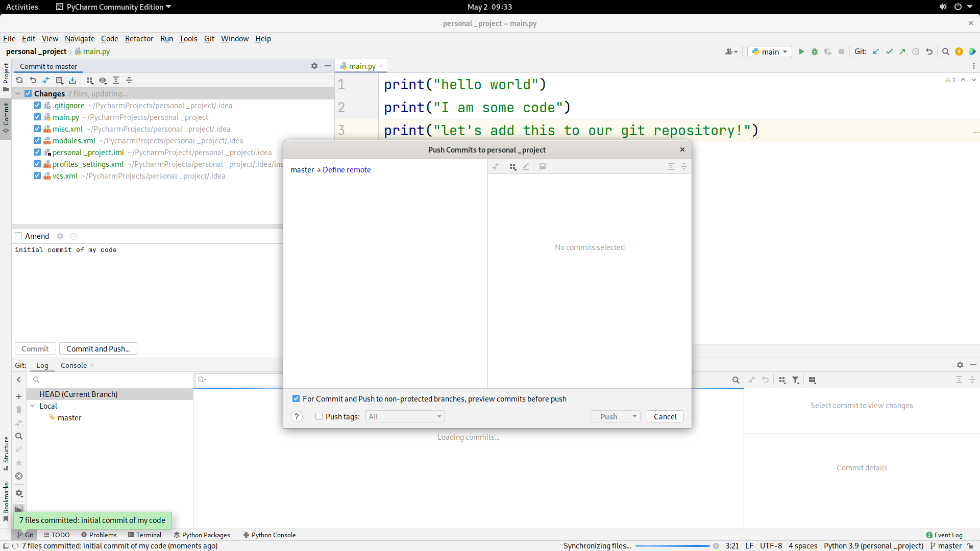The width and height of the screenshot is (980, 551).
Task: Click the Git Push green arrow icon
Action: [x=902, y=52]
